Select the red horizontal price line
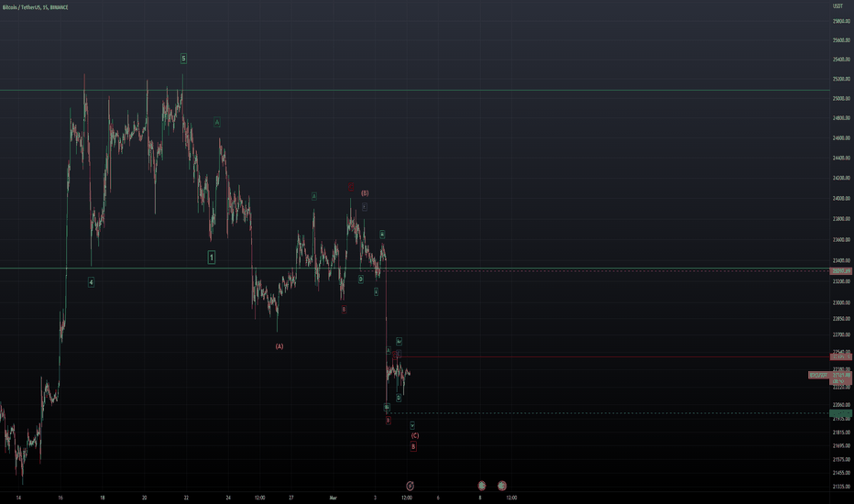The image size is (854, 504). pyautogui.click(x=613, y=356)
